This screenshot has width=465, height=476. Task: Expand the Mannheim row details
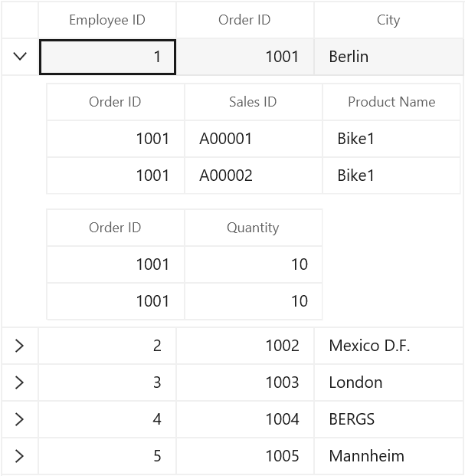point(19,456)
